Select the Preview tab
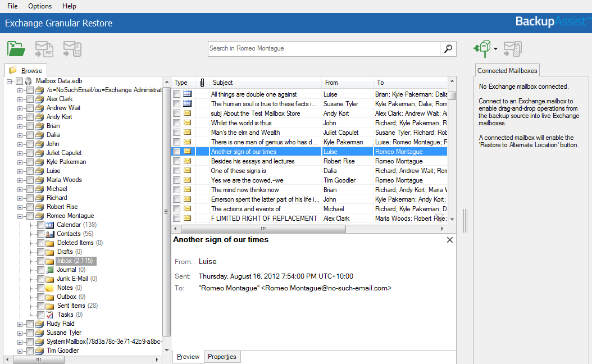This screenshot has height=364, width=592. coord(188,357)
